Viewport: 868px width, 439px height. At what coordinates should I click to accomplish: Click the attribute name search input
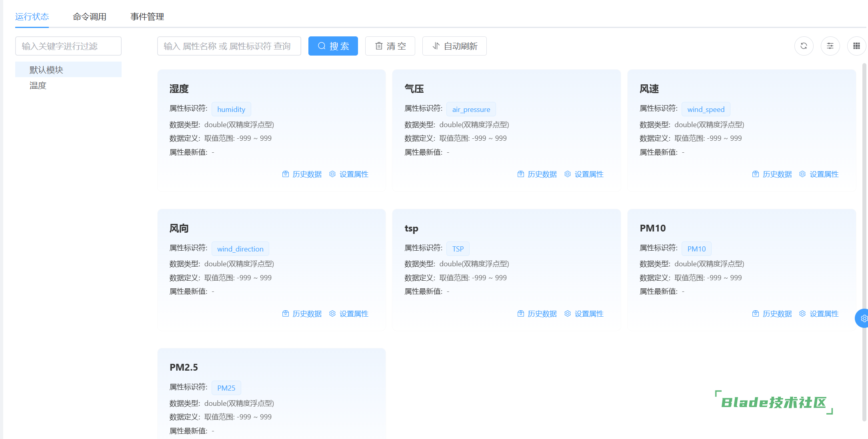(x=229, y=46)
